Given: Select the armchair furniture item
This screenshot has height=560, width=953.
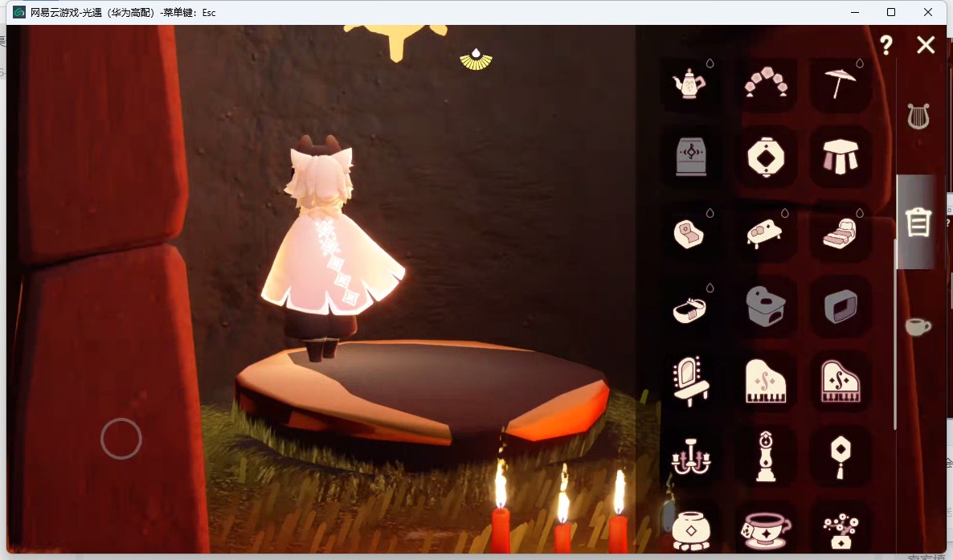Looking at the screenshot, I should (690, 233).
